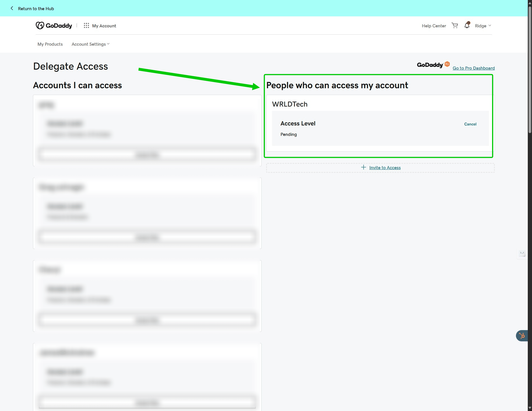
Task: Click the scrollbar down arrow
Action: [x=530, y=408]
